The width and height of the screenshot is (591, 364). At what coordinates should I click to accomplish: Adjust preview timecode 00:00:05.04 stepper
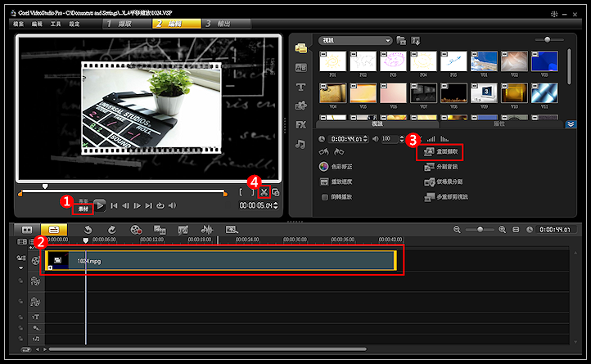pos(276,205)
